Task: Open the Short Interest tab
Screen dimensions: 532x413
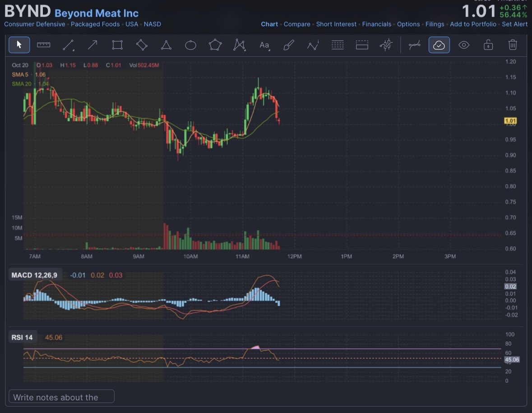Action: click(x=336, y=24)
